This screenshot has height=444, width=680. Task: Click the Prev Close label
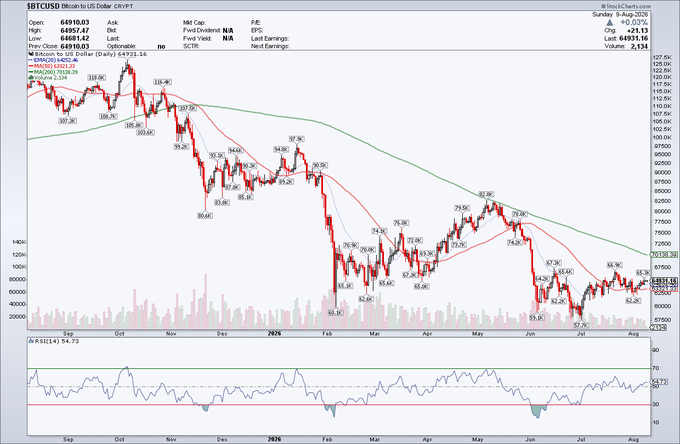point(43,46)
